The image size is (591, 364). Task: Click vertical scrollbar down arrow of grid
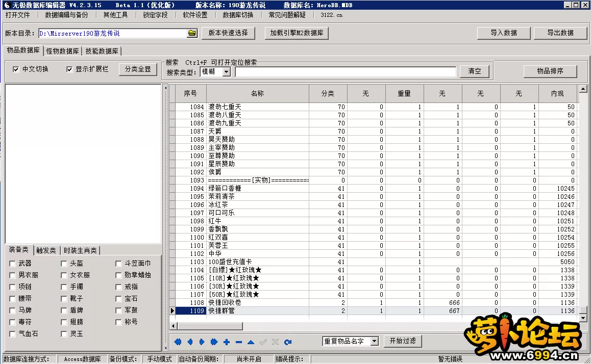[x=583, y=318]
